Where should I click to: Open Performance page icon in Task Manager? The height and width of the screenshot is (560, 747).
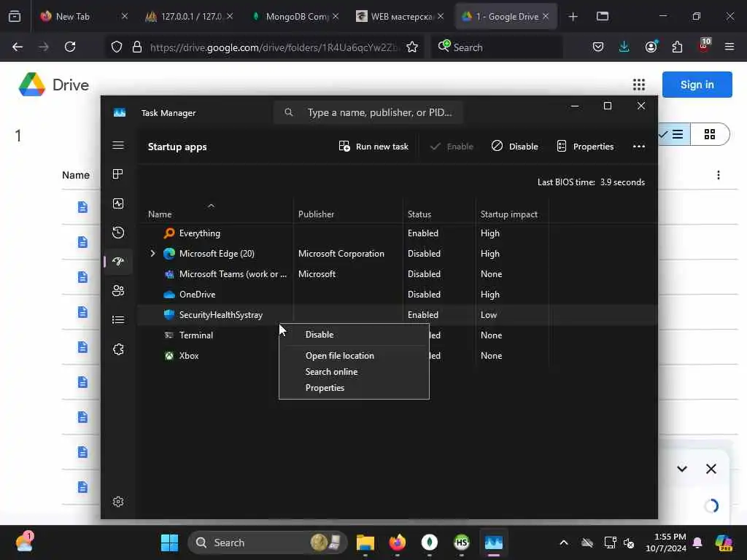point(118,203)
